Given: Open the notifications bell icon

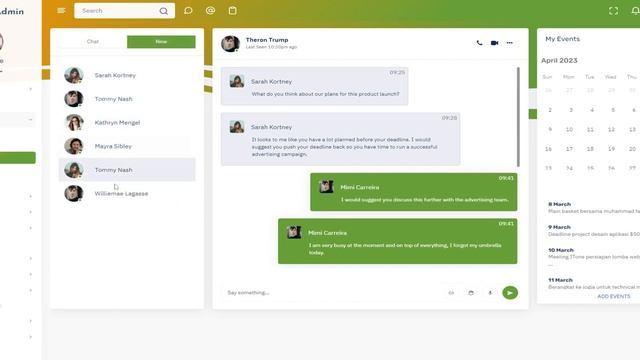Looking at the screenshot, I should coord(636,11).
